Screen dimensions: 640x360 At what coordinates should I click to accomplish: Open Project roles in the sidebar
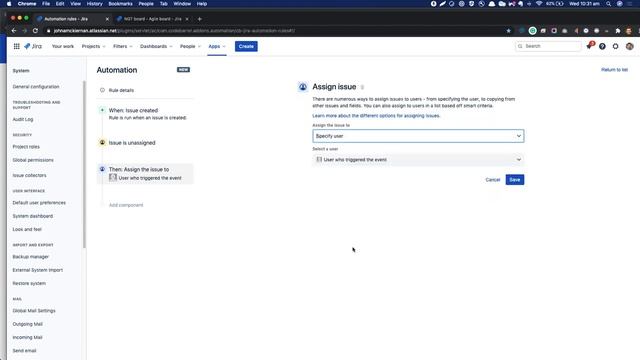coord(26,147)
